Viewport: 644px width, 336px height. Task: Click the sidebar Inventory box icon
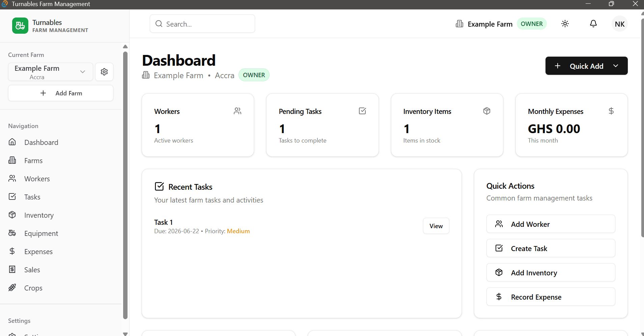click(x=12, y=215)
